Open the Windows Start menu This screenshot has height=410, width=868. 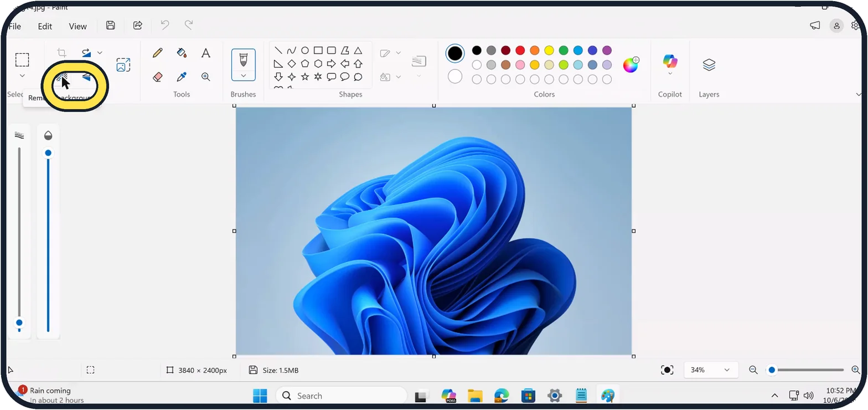click(x=260, y=396)
